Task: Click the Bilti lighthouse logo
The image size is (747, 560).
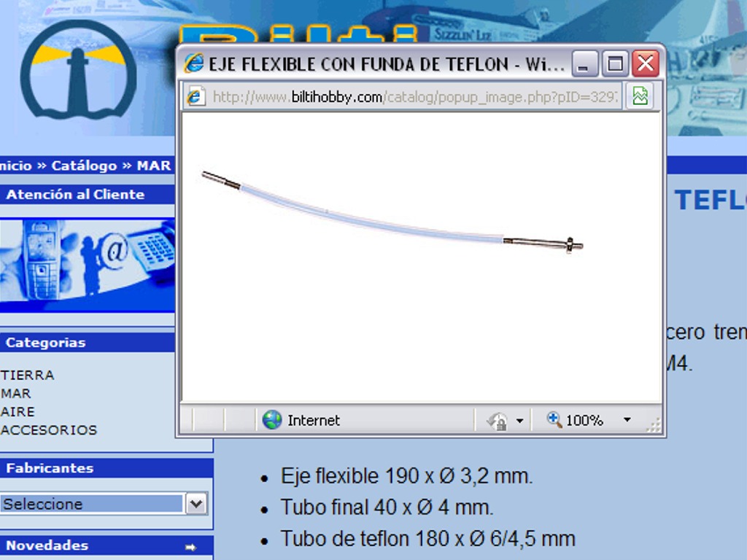Action: pyautogui.click(x=78, y=69)
